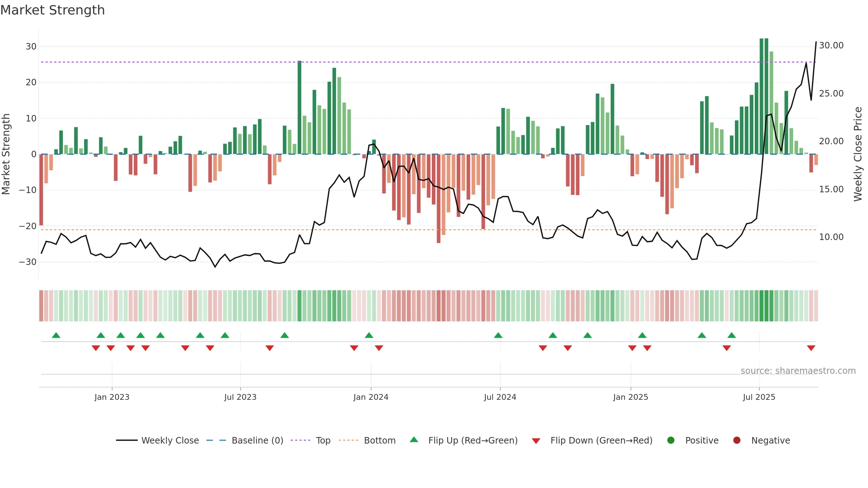The height and width of the screenshot is (488, 868).
Task: Click the Jan 2025 axis label
Action: (630, 397)
